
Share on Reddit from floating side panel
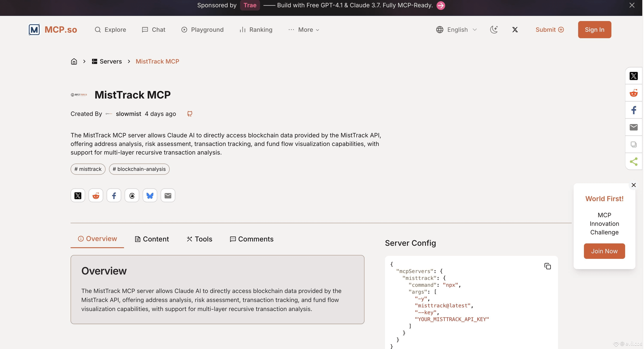coord(633,93)
